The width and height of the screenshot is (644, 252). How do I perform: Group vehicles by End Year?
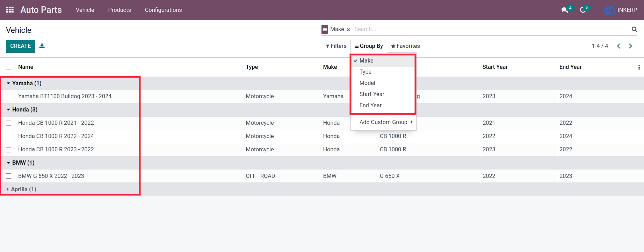pyautogui.click(x=383, y=105)
